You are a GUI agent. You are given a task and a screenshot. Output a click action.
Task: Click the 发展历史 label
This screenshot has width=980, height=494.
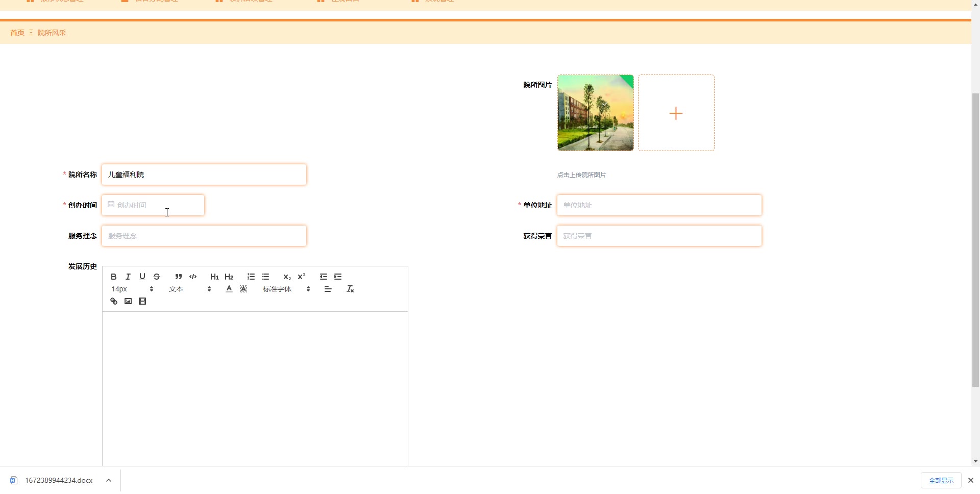point(83,266)
